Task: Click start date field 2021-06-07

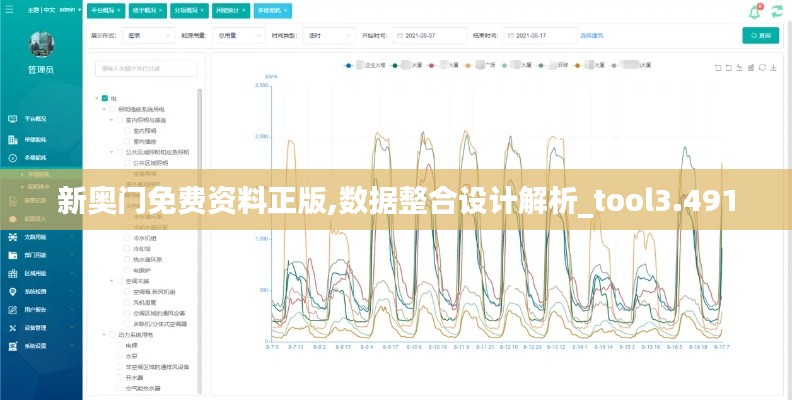Action: 430,36
